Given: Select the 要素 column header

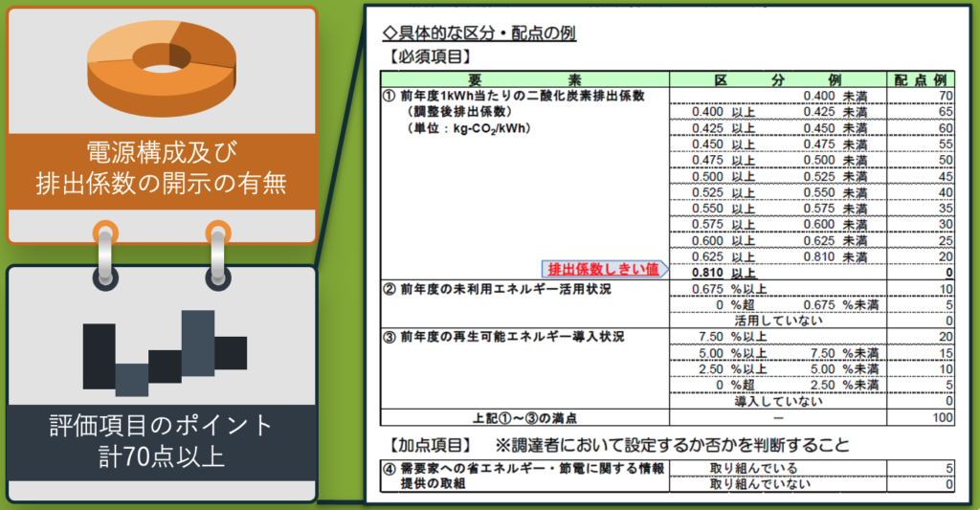Looking at the screenshot, I should click(524, 80).
